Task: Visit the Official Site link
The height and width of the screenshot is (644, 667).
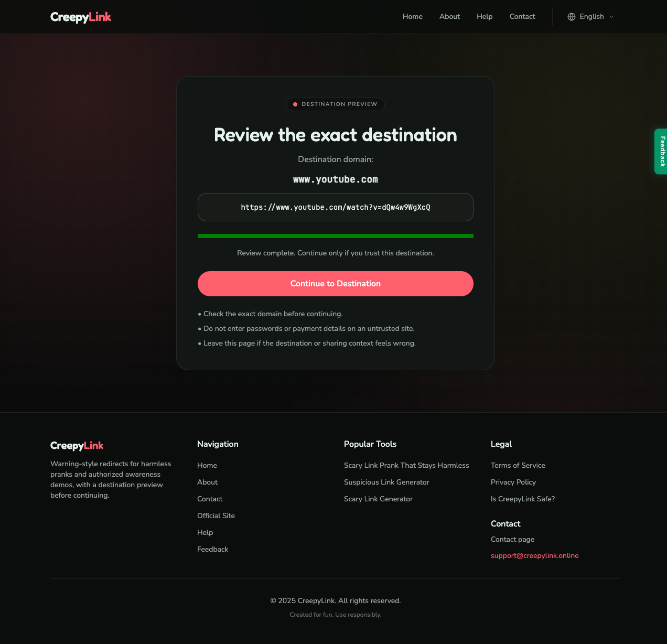Action: point(216,516)
